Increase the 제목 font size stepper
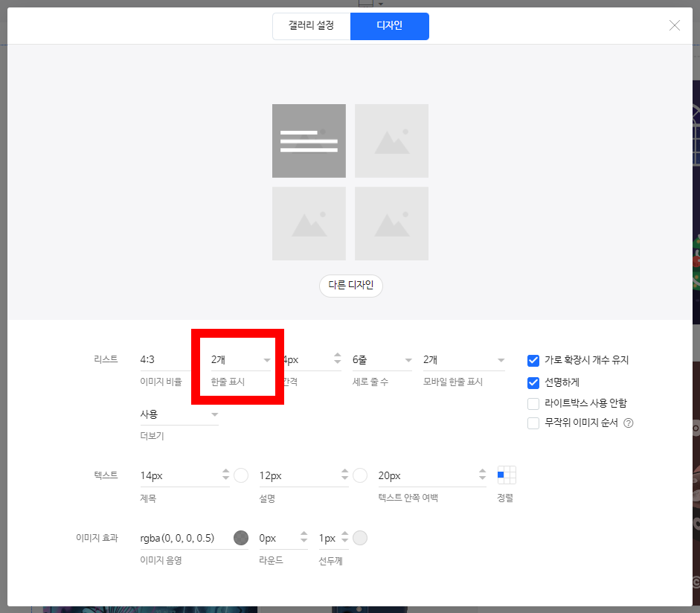The height and width of the screenshot is (613, 700). (225, 471)
